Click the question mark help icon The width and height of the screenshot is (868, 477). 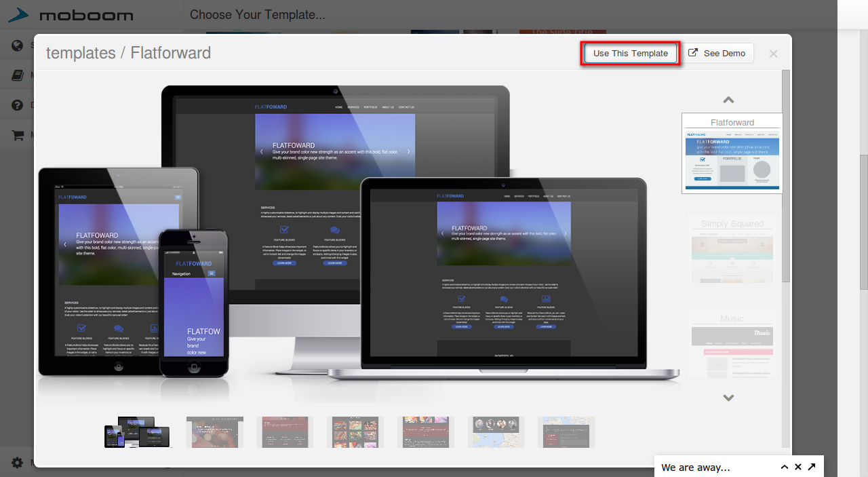point(18,105)
